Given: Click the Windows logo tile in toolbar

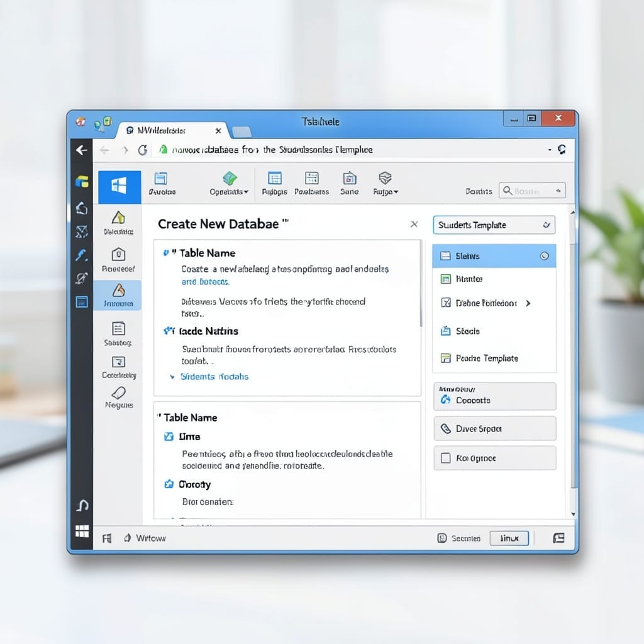Looking at the screenshot, I should tap(119, 187).
